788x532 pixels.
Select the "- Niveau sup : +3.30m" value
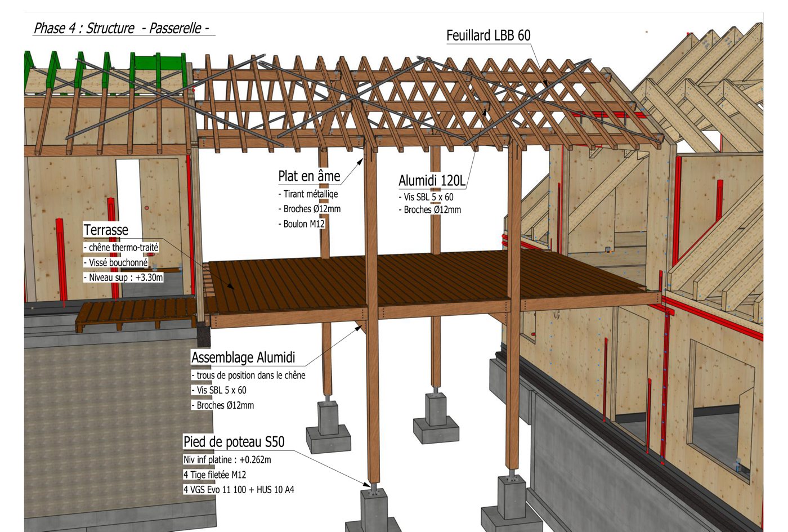pos(123,278)
